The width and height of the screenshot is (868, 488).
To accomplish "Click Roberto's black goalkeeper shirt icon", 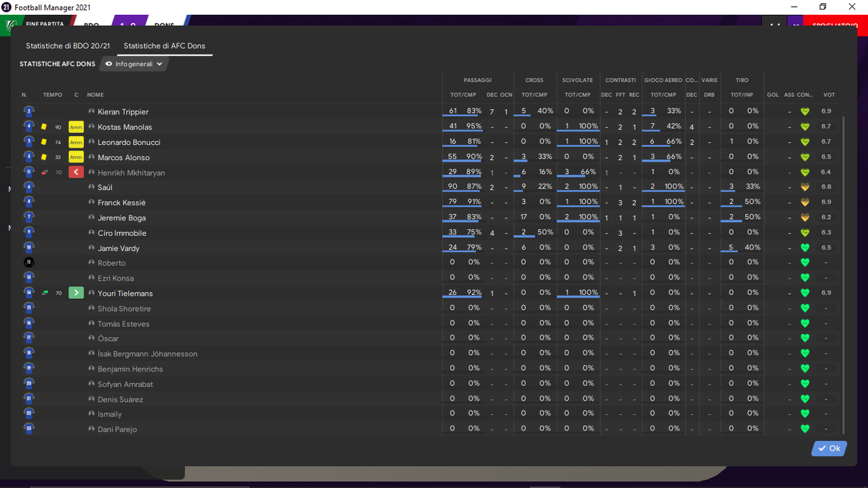I will pyautogui.click(x=28, y=262).
